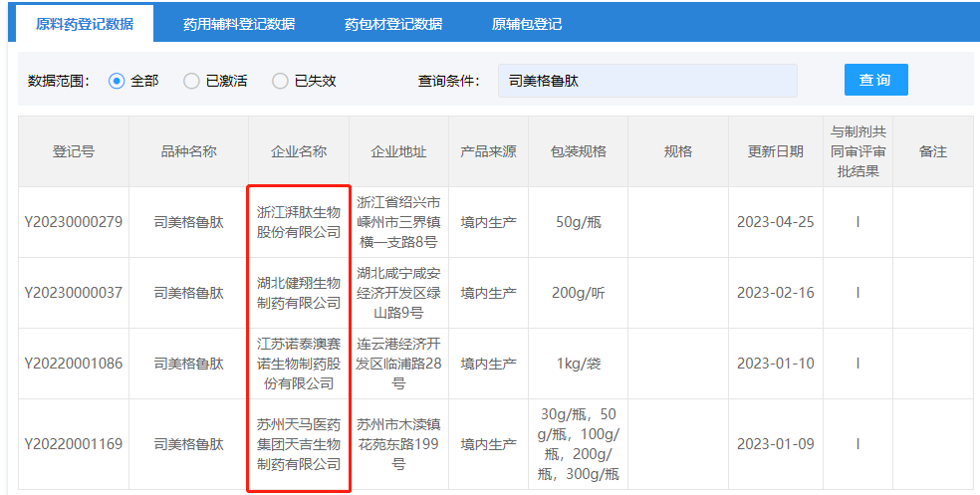Select registration number Y20220001086
This screenshot has width=980, height=495.
(x=73, y=364)
